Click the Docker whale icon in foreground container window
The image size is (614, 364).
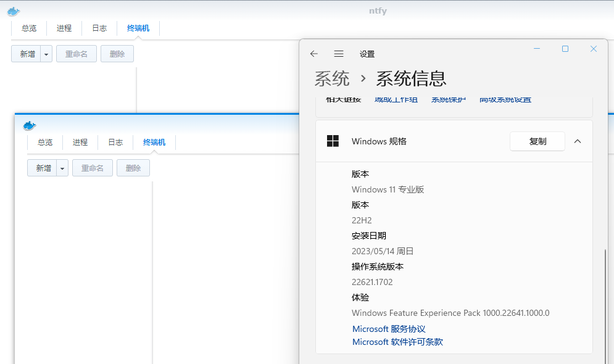coord(29,126)
